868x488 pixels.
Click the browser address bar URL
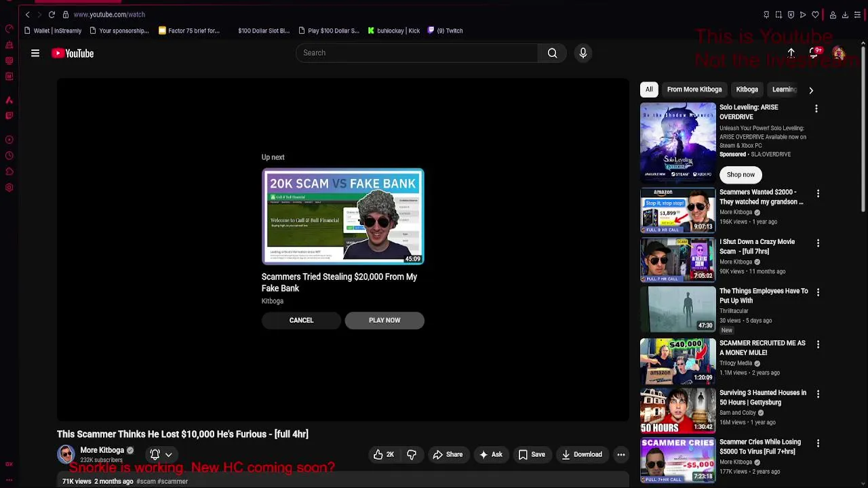click(109, 14)
